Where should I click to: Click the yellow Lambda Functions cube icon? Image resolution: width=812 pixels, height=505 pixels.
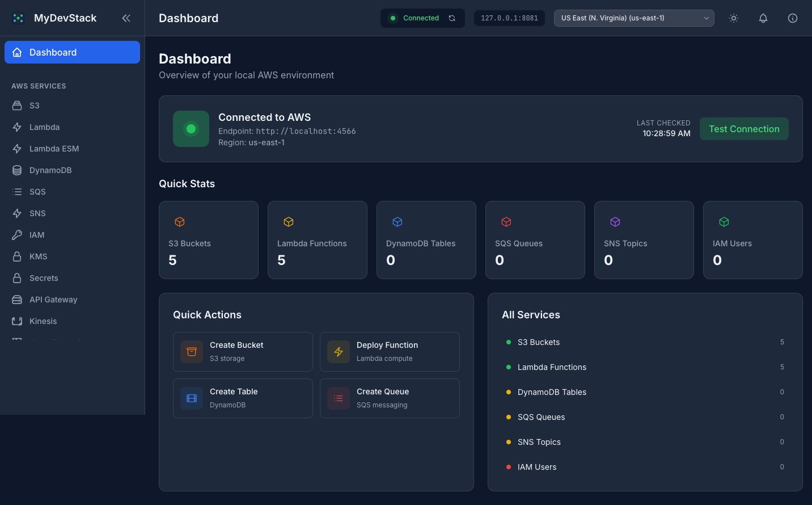coord(289,222)
